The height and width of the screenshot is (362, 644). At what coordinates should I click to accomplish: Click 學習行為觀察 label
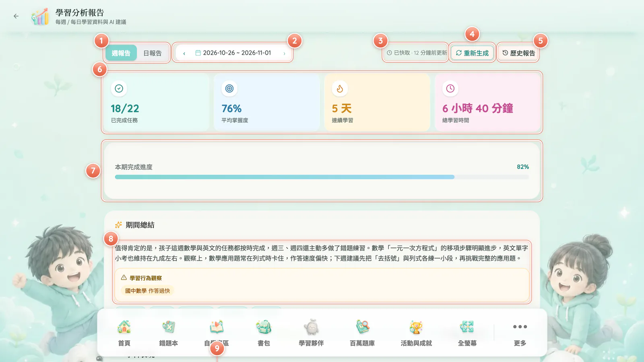tap(146, 278)
